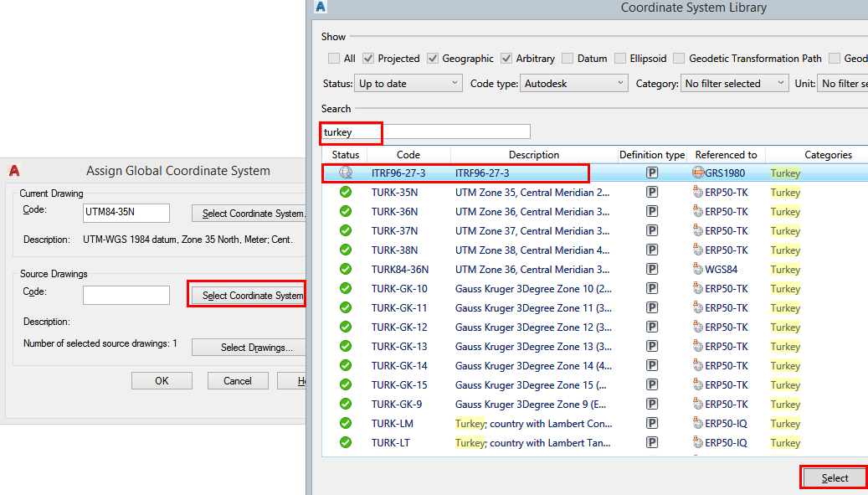Viewport: 868px width, 495px height.
Task: Click the datum icon in TURK-LM row
Action: click(x=698, y=424)
